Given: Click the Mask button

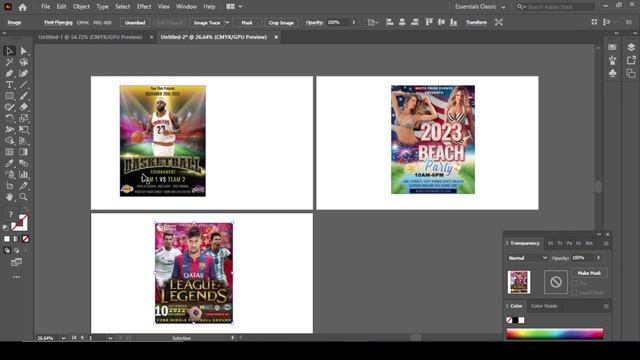Looking at the screenshot, I should 247,23.
